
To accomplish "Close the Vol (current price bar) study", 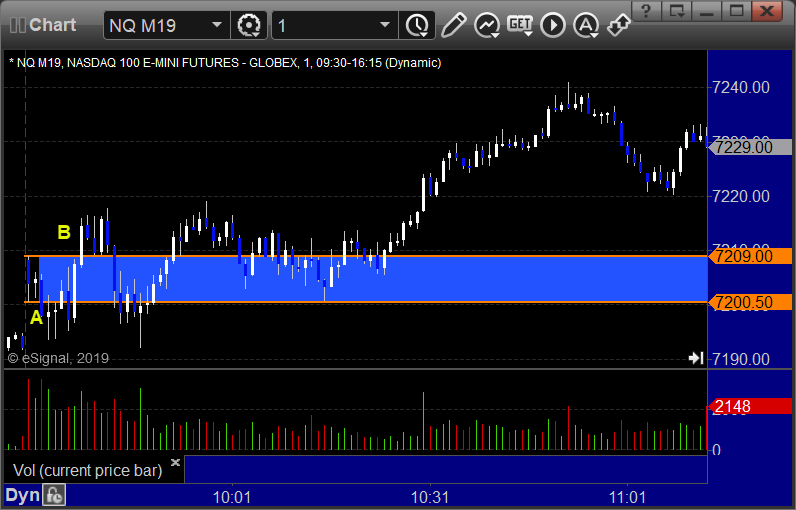I will point(175,462).
